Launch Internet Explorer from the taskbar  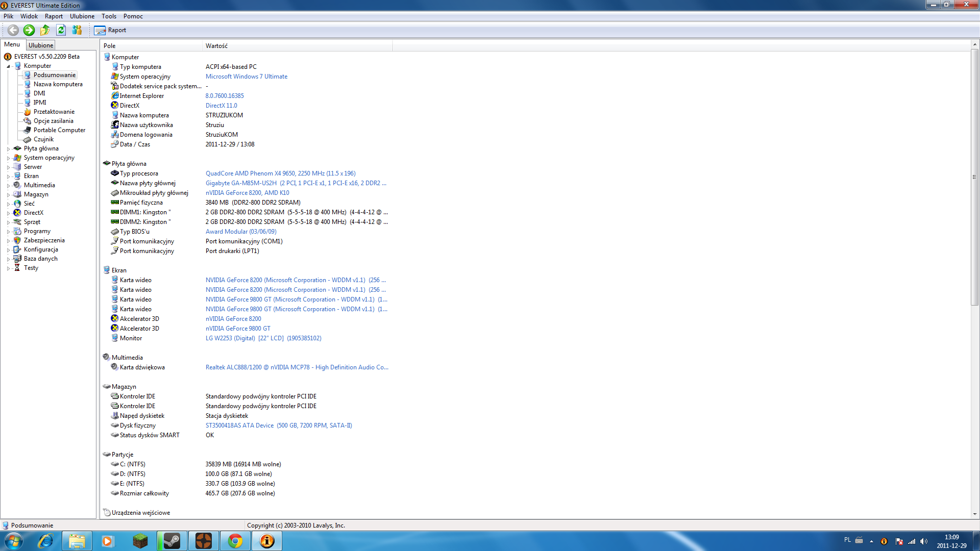click(45, 541)
